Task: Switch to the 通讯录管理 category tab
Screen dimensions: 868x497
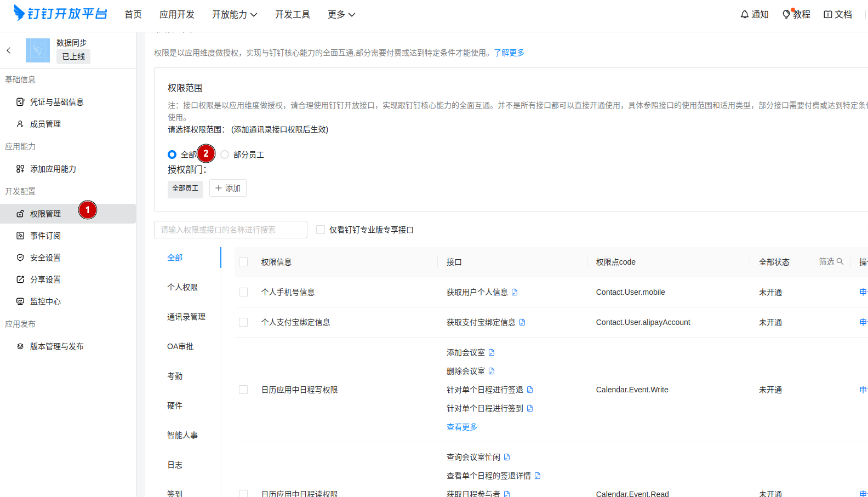Action: (186, 317)
